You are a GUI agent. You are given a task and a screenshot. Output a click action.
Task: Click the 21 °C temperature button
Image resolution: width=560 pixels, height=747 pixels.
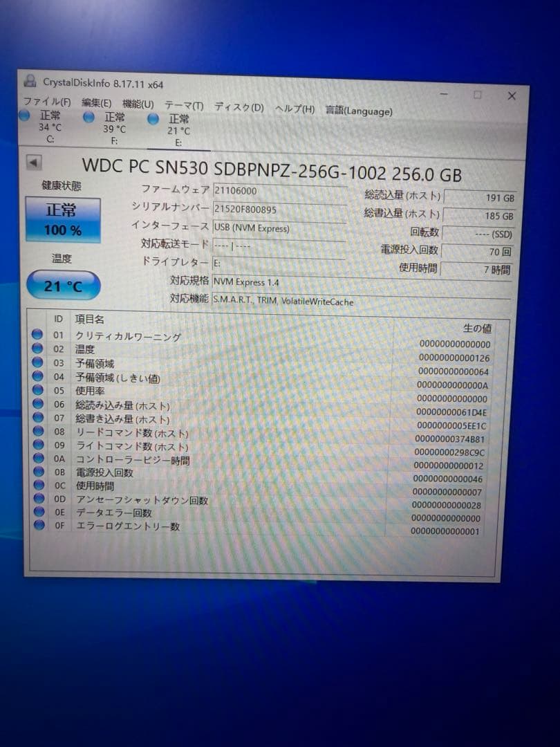tap(64, 286)
